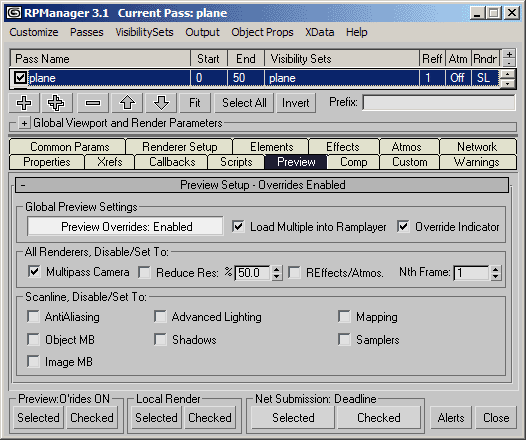Image resolution: width=526 pixels, height=440 pixels.
Task: Check the Samplers option
Action: click(344, 339)
